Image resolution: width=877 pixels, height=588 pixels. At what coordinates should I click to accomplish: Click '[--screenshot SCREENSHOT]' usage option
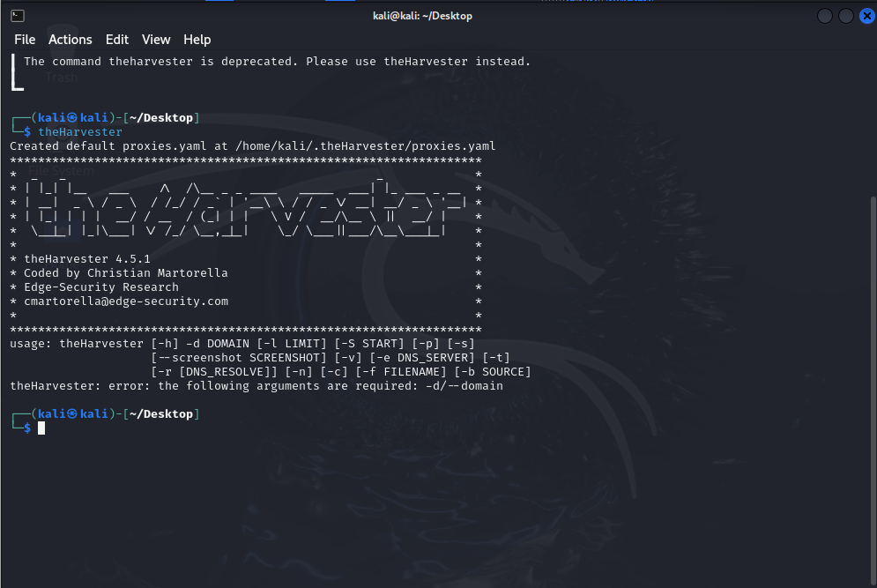(239, 358)
